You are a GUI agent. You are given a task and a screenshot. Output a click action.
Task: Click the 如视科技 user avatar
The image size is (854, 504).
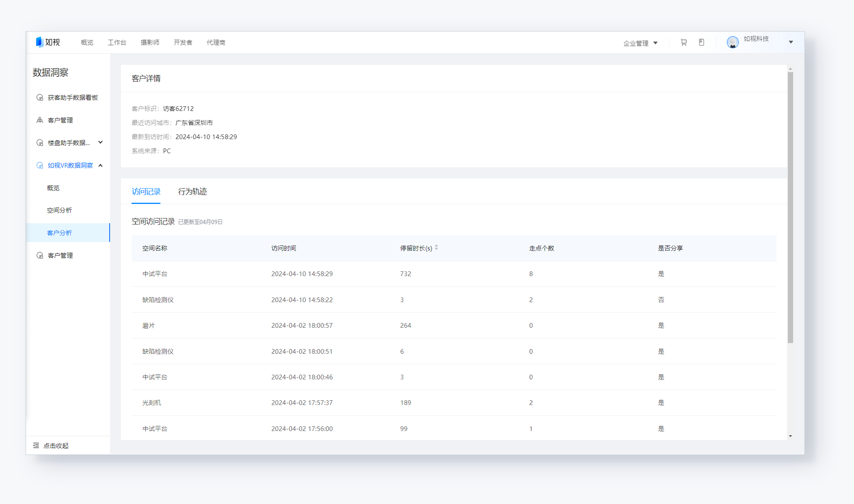point(733,42)
